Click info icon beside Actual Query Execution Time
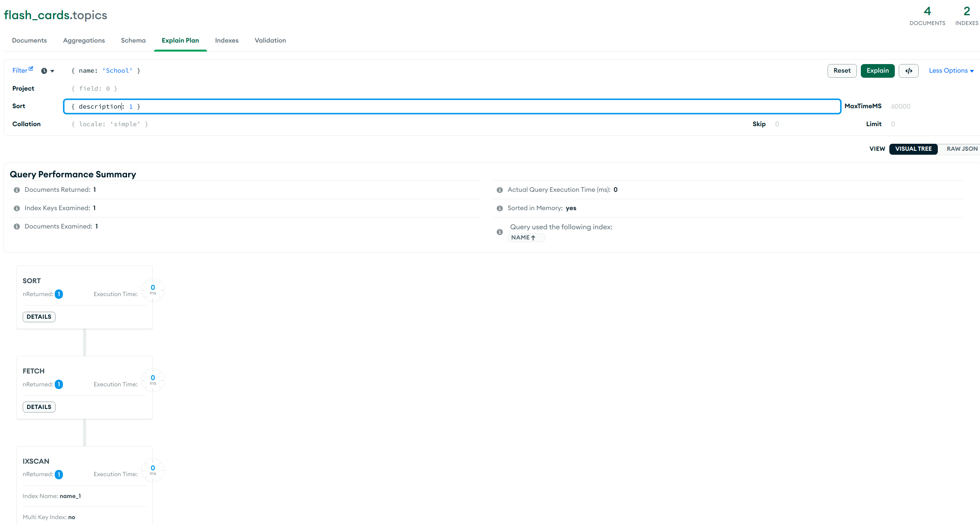This screenshot has width=980, height=525. (499, 190)
